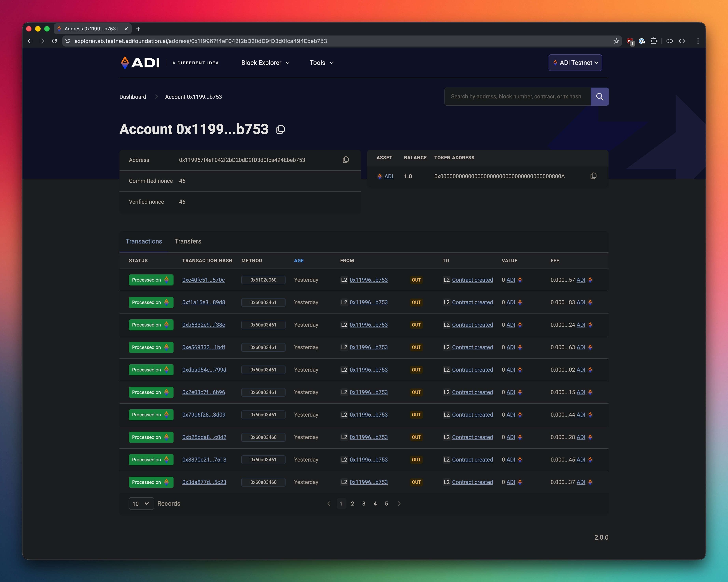Copy the address 0x119967...Ebeb753
Image resolution: width=728 pixels, height=582 pixels.
click(x=346, y=160)
